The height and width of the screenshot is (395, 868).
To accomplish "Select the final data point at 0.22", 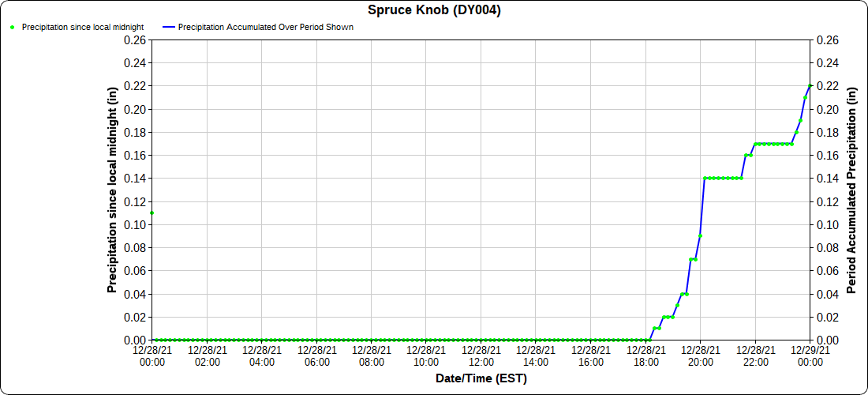I will pyautogui.click(x=810, y=86).
